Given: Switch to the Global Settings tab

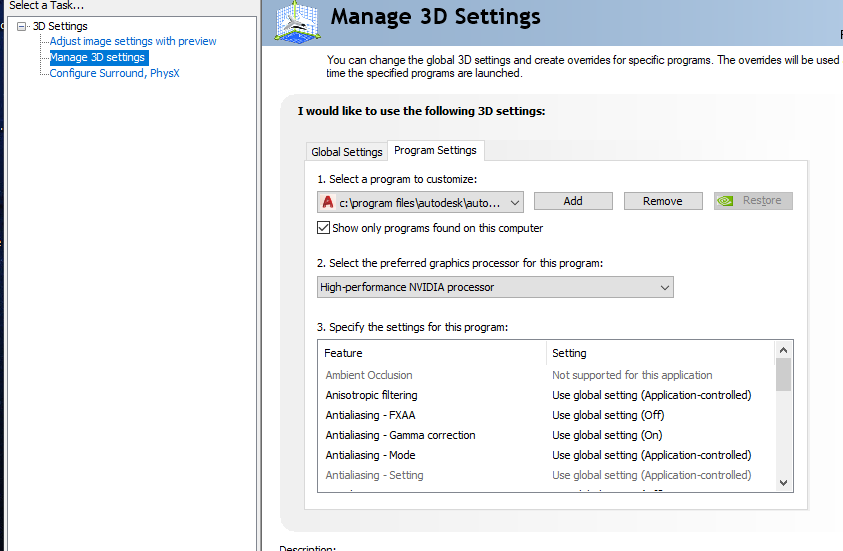Looking at the screenshot, I should tap(347, 152).
